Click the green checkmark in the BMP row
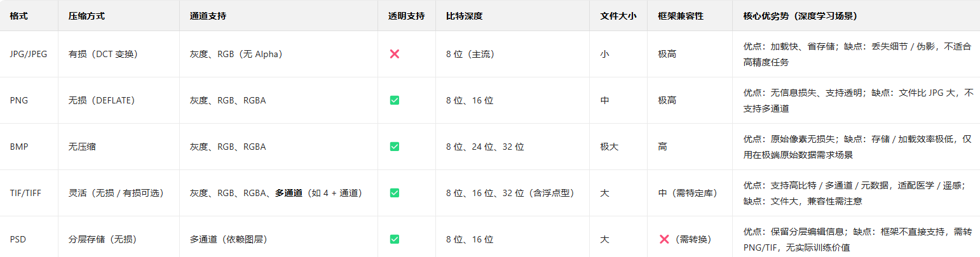Viewport: 980px width, 257px height. (394, 147)
